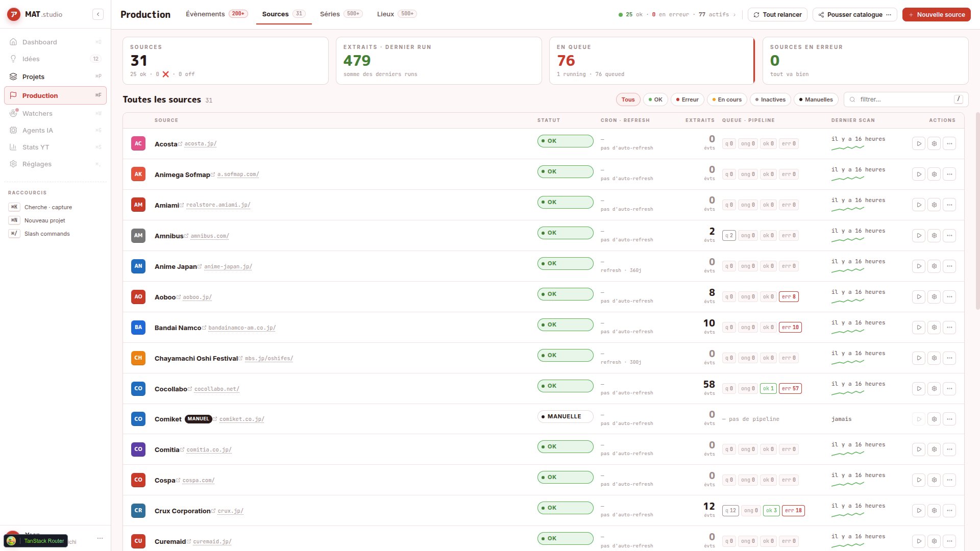980x551 pixels.
Task: Open Pousser catalogue options ellipsis
Action: (889, 14)
